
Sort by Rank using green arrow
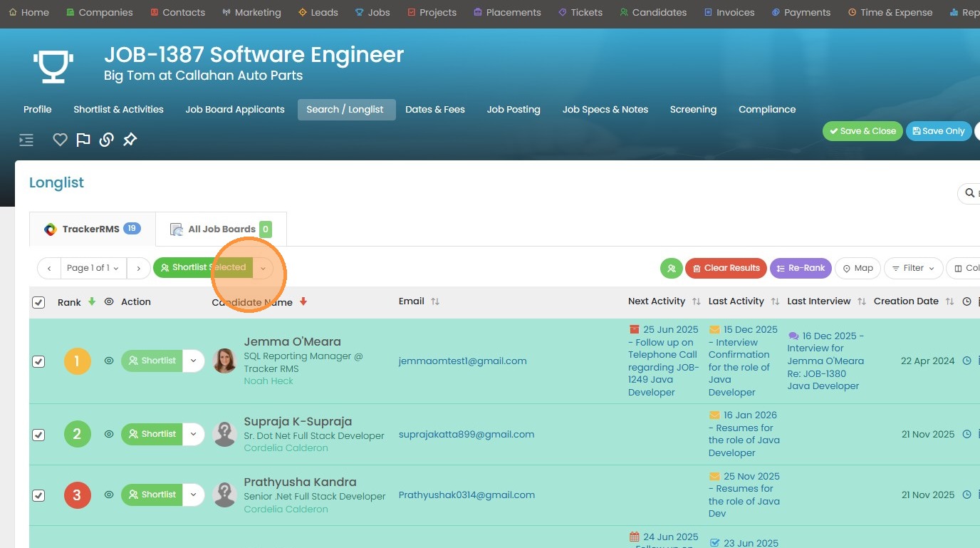point(91,301)
